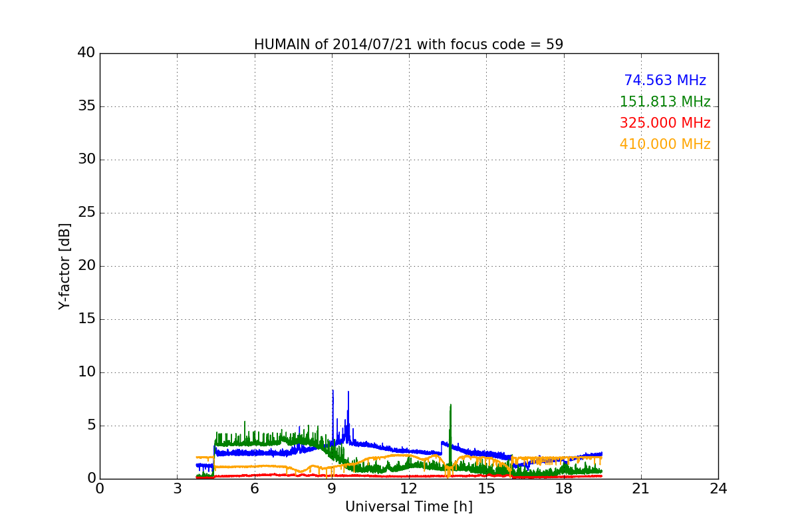The height and width of the screenshot is (532, 798).
Task: Click the plot title 'HUMAIN of 2014/07/21 with focus code = 59'
Action: (x=408, y=45)
